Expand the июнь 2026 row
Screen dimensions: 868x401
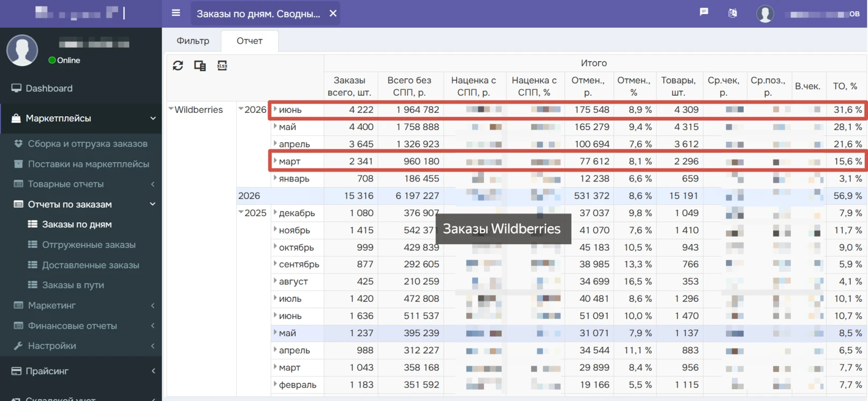click(275, 109)
